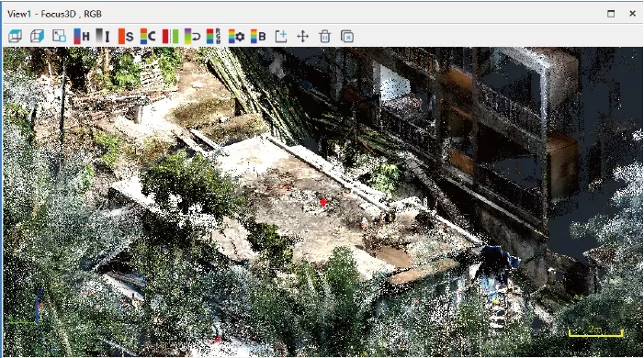Apply intensity (I) grayscale color mode
The width and height of the screenshot is (644, 358).
pyautogui.click(x=103, y=36)
